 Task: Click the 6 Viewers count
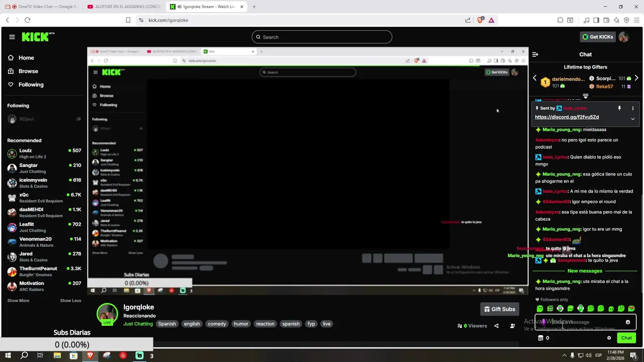[472, 326]
